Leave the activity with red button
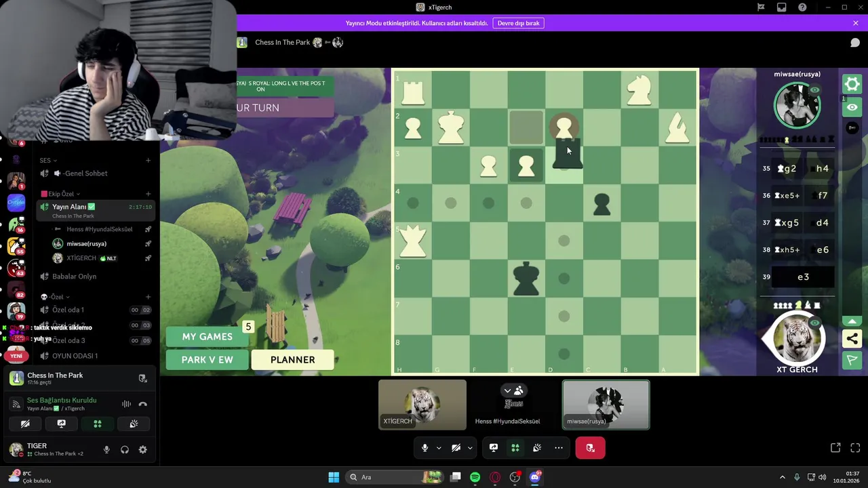 click(x=590, y=447)
